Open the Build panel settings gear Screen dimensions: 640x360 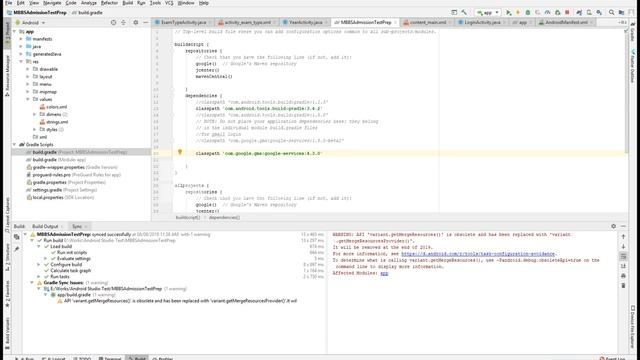point(613,226)
